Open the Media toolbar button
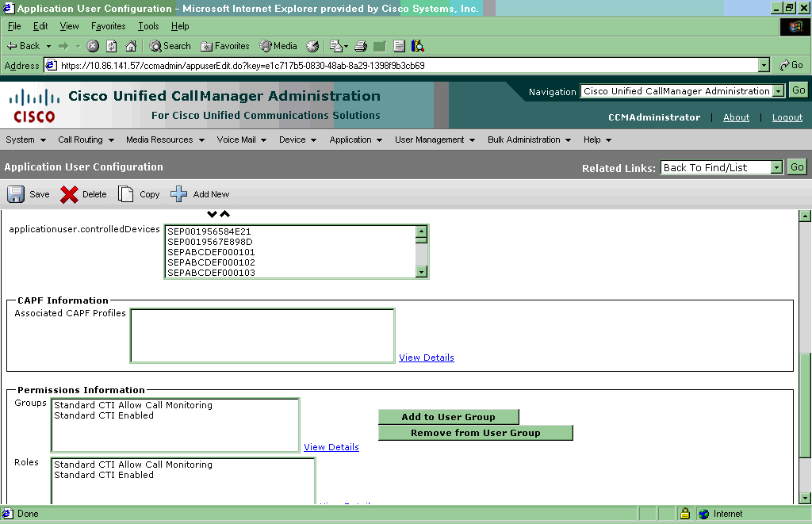Image resolution: width=812 pixels, height=524 pixels. [278, 46]
